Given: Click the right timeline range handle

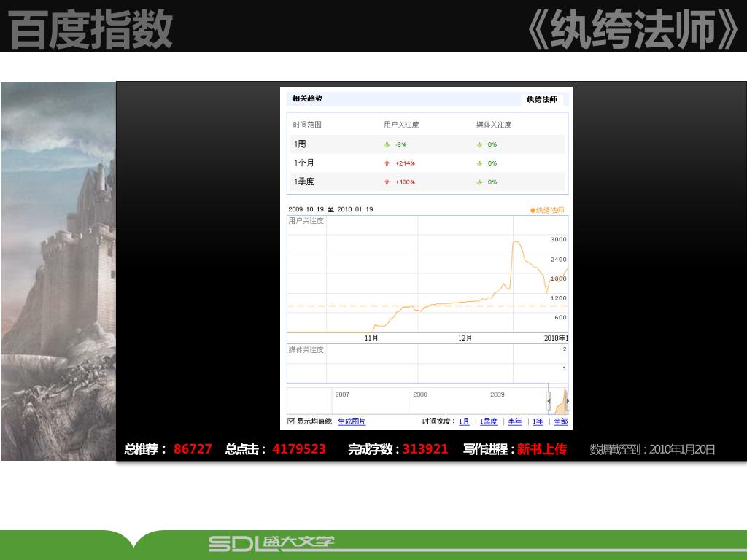Looking at the screenshot, I should 568,401.
